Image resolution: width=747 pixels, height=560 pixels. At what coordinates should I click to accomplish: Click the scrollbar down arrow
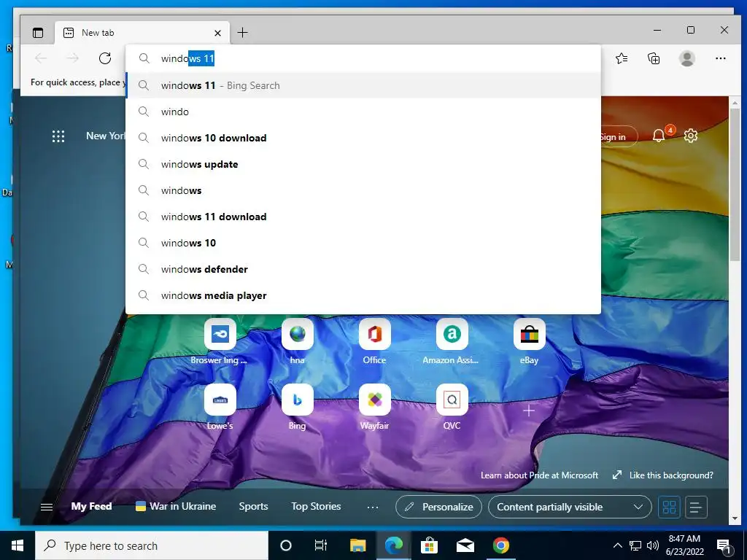pos(734,518)
